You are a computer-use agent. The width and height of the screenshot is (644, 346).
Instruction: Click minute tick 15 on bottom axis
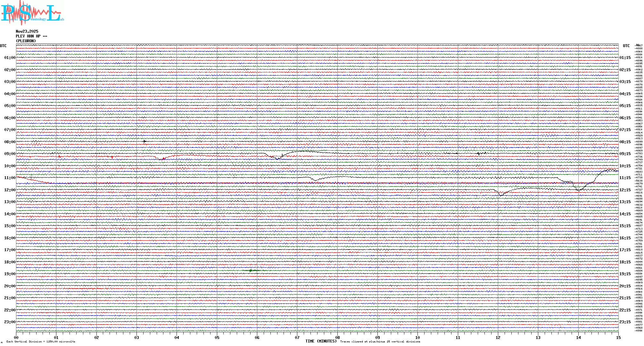tap(618, 338)
